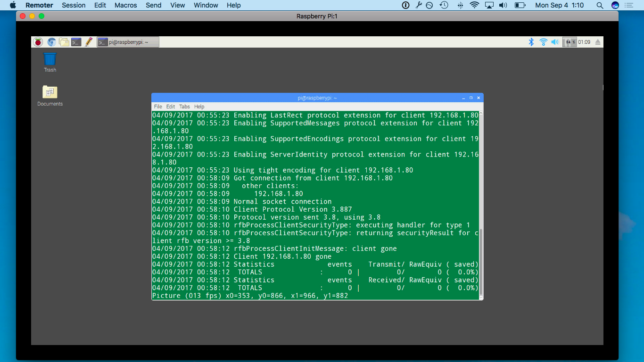Open the Pi panel volume control
This screenshot has width=644, height=362.
[x=555, y=42]
